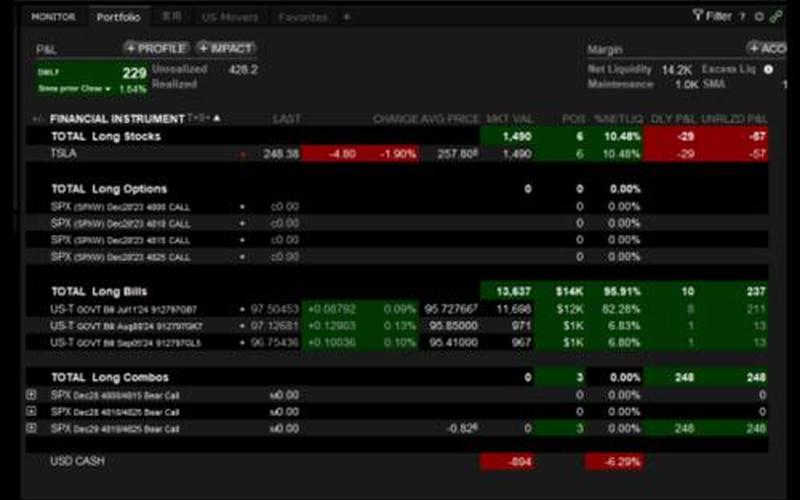The height and width of the screenshot is (500, 800).
Task: Click the IMPACT button
Action: 226,48
